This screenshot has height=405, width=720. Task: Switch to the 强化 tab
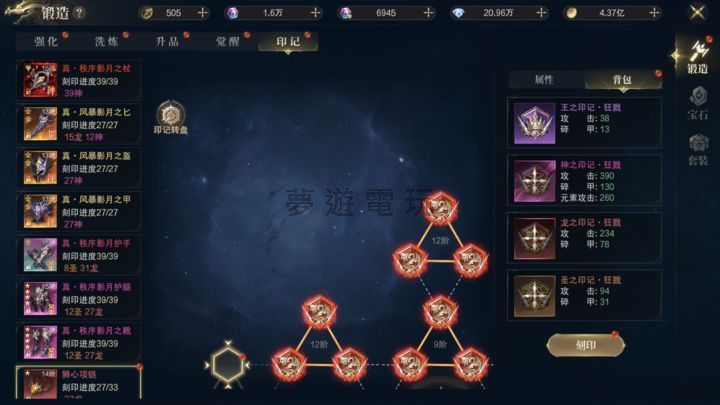point(46,42)
